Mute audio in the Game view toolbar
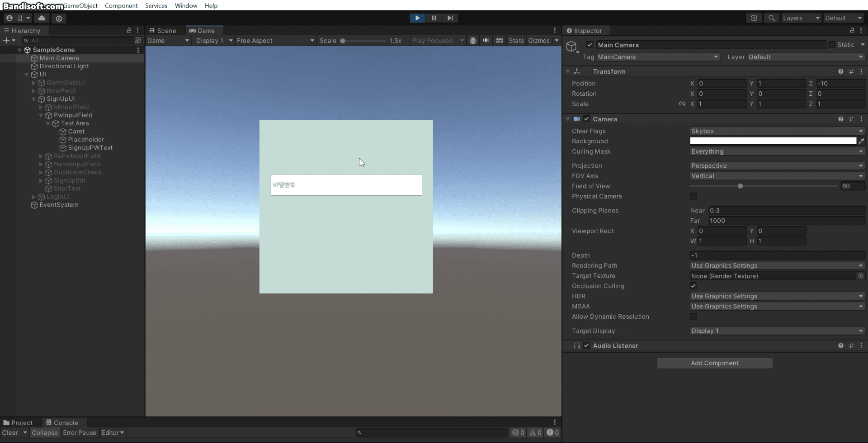 [486, 40]
